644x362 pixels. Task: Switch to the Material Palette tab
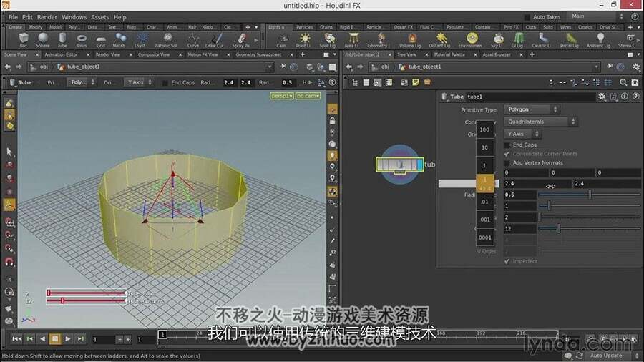tap(449, 54)
